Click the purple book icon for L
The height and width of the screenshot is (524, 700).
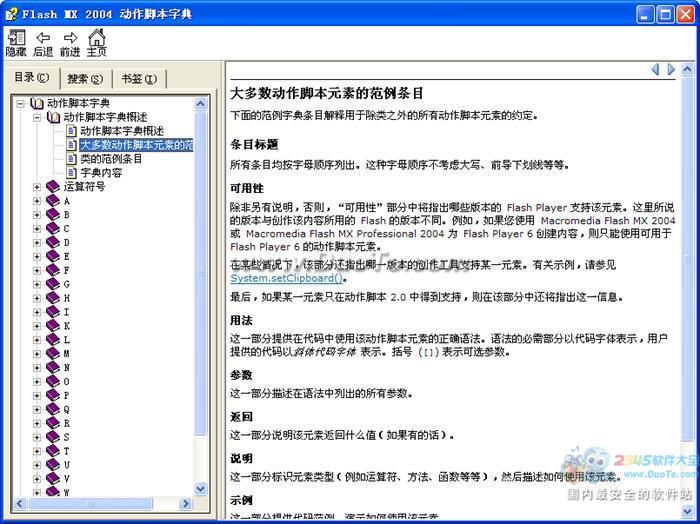point(53,340)
